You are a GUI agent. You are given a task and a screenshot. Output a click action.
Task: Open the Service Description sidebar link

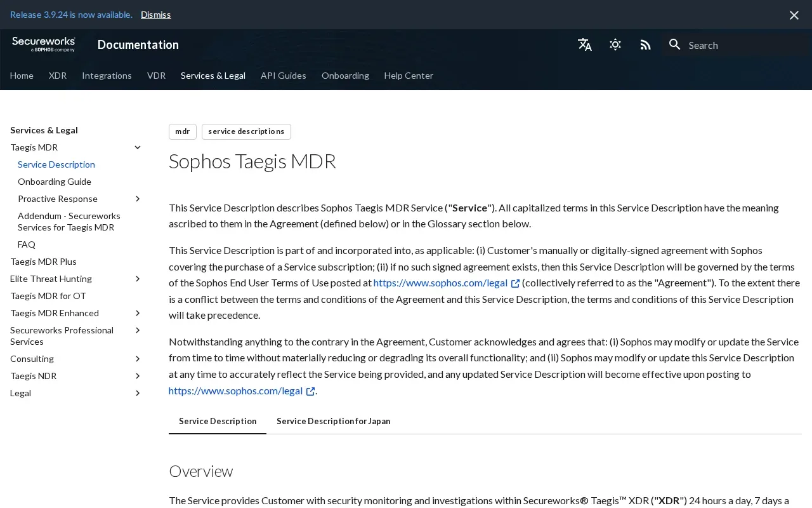point(56,164)
